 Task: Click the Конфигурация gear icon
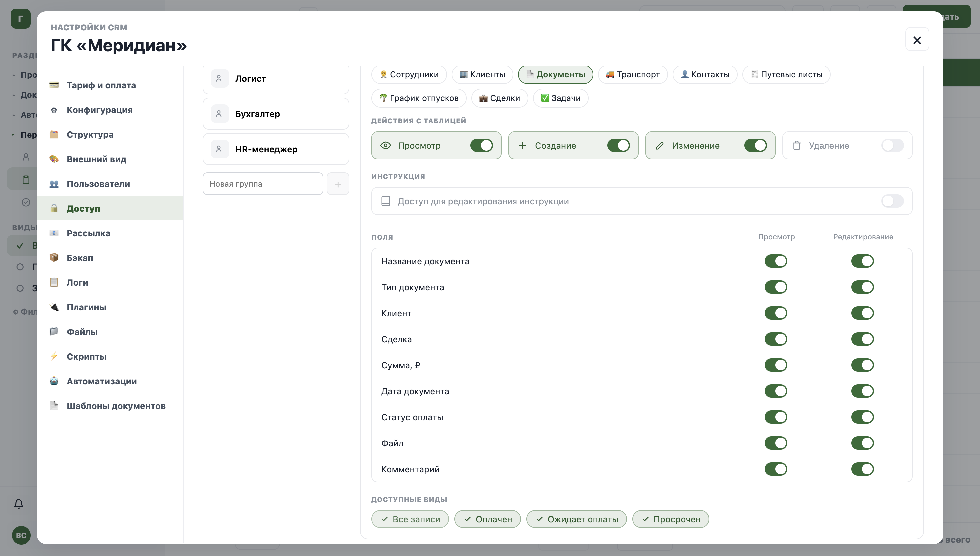pos(54,110)
